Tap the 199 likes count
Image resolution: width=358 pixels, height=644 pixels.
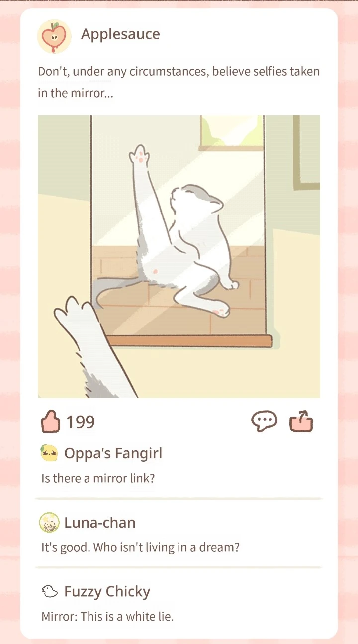point(81,422)
